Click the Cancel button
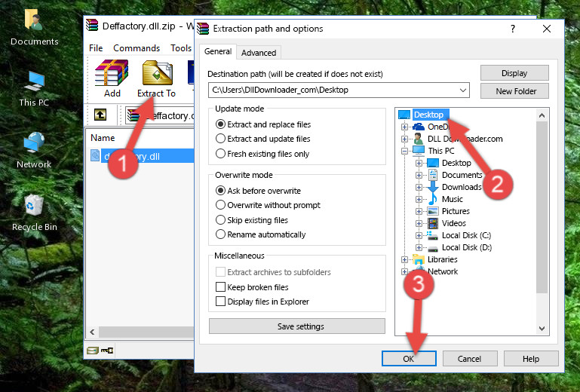Image resolution: width=580 pixels, height=392 pixels. [470, 359]
